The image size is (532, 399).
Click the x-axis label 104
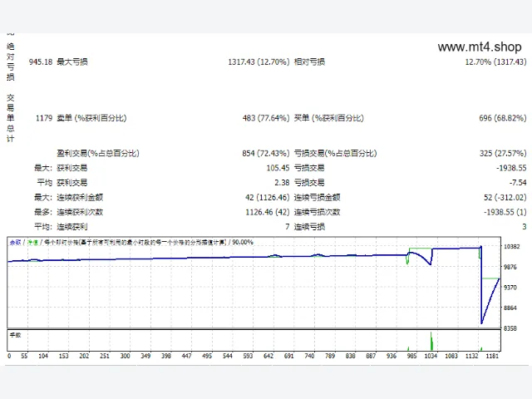(43, 356)
